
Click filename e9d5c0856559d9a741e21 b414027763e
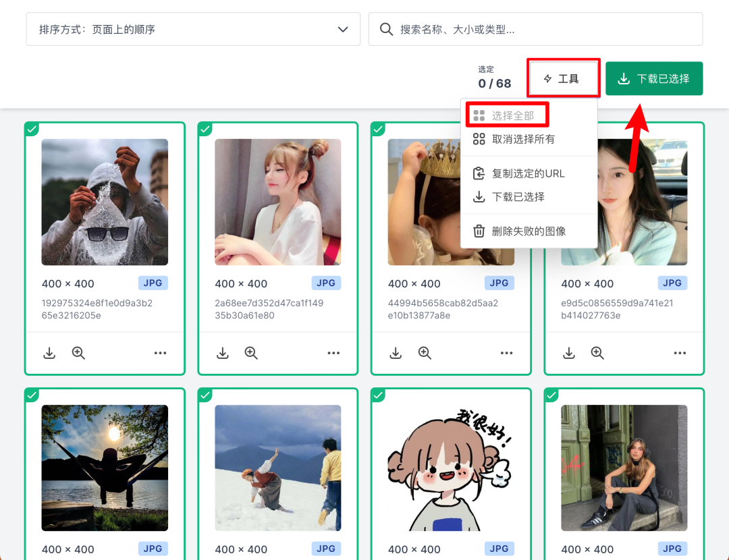(617, 309)
